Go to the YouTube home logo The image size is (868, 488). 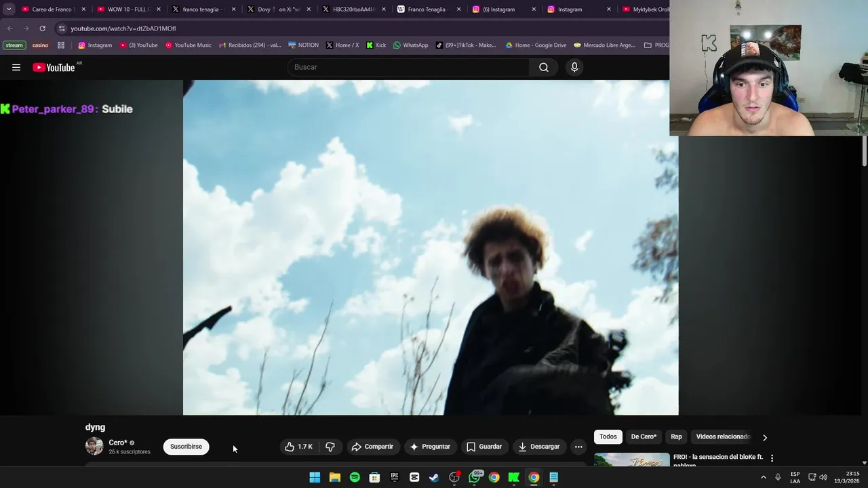(x=54, y=67)
